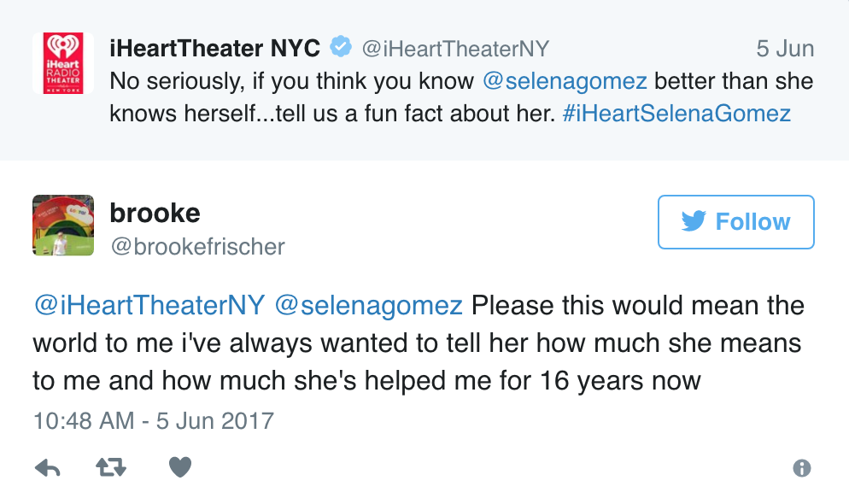The height and width of the screenshot is (504, 849).
Task: Retweet brooke's tweet
Action: (112, 467)
